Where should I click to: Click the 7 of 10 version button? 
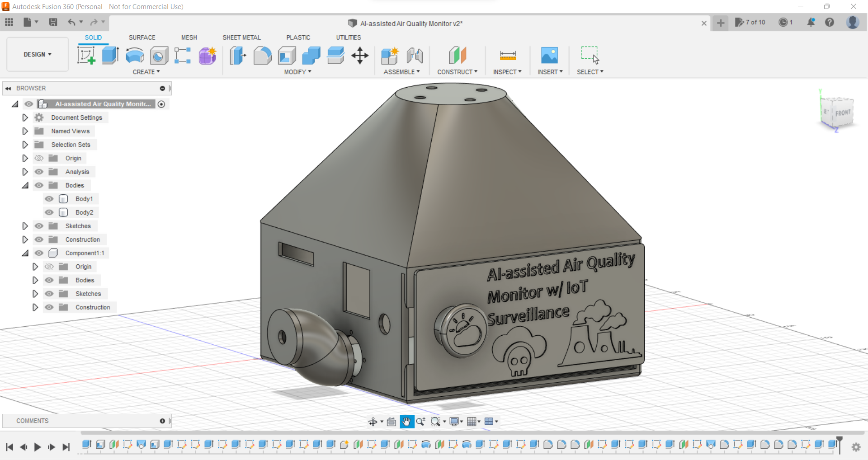750,22
